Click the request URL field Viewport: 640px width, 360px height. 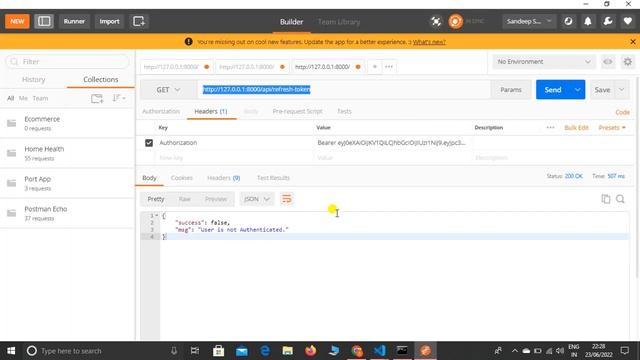(344, 90)
